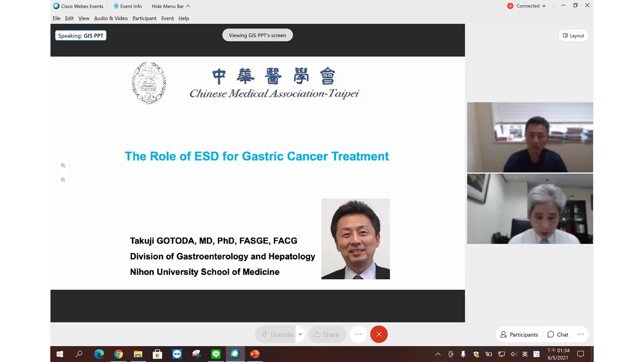Open TeamViewer from the taskbar
Image resolution: width=644 pixels, height=362 pixels.
click(177, 354)
